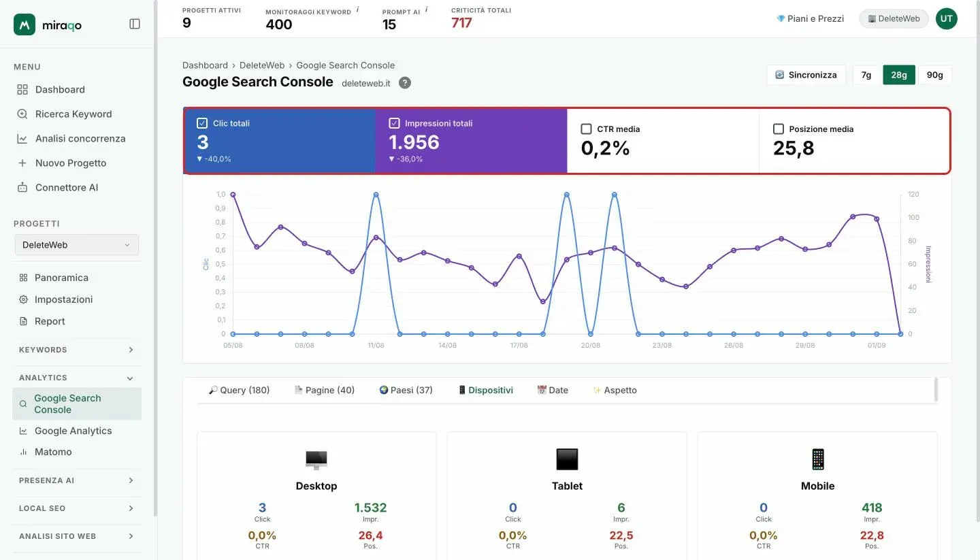Click the UT user avatar
This screenshot has height=560, width=980.
pyautogui.click(x=947, y=19)
